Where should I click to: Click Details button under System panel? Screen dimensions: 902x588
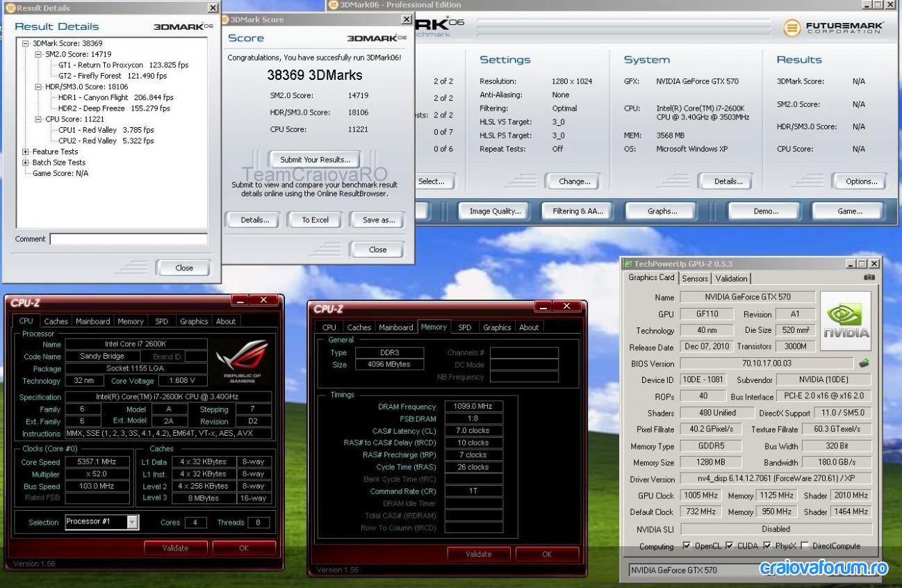tap(728, 181)
